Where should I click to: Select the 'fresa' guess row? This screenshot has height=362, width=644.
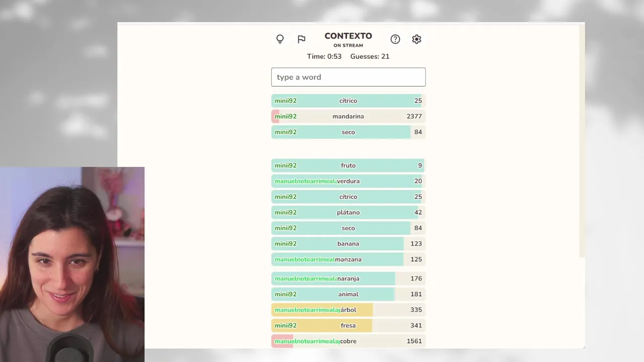(348, 325)
